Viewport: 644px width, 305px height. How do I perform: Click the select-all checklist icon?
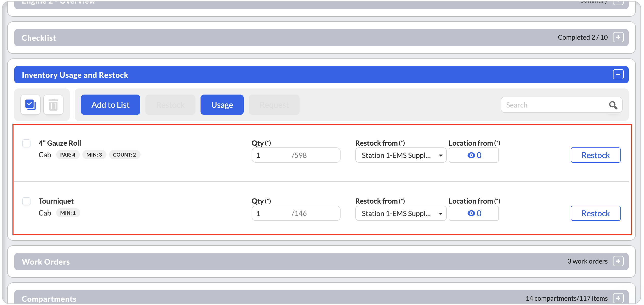(30, 105)
